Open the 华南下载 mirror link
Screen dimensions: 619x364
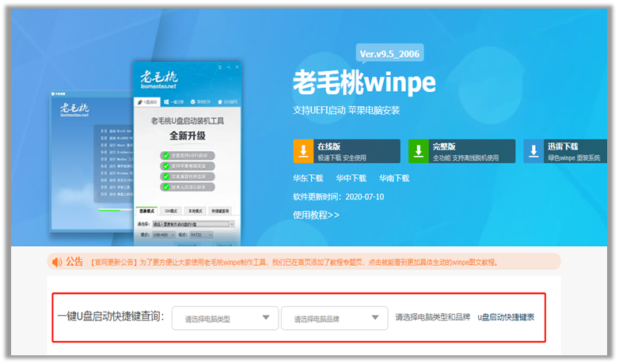(394, 179)
